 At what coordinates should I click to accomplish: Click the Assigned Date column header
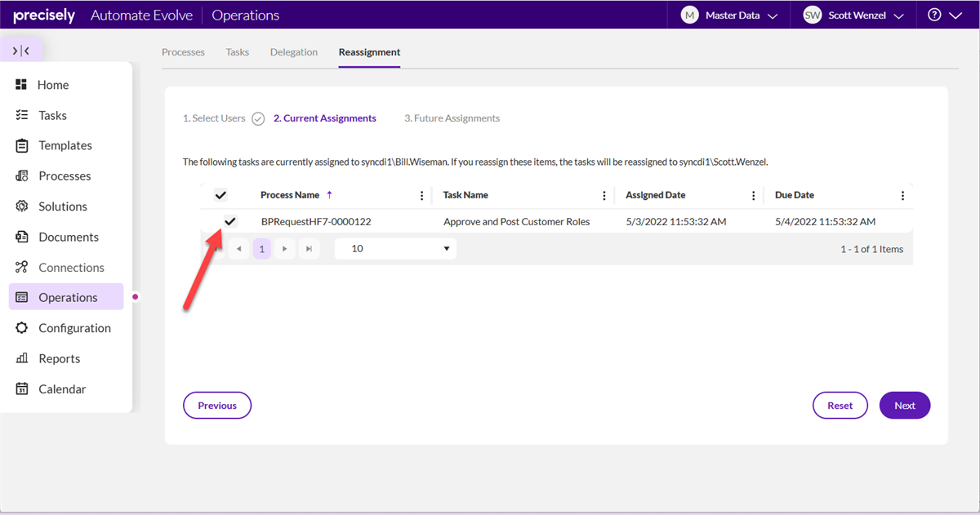point(656,195)
